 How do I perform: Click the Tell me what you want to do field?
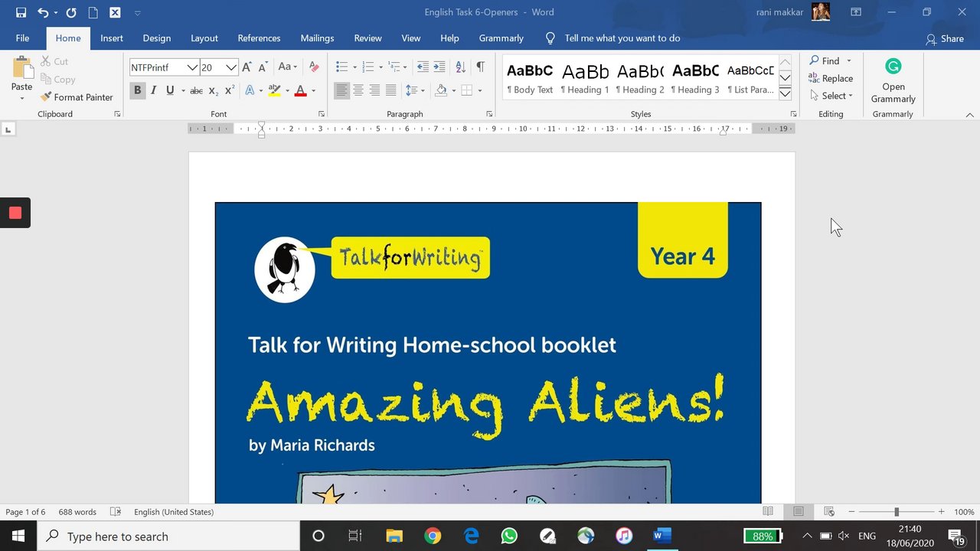[622, 38]
